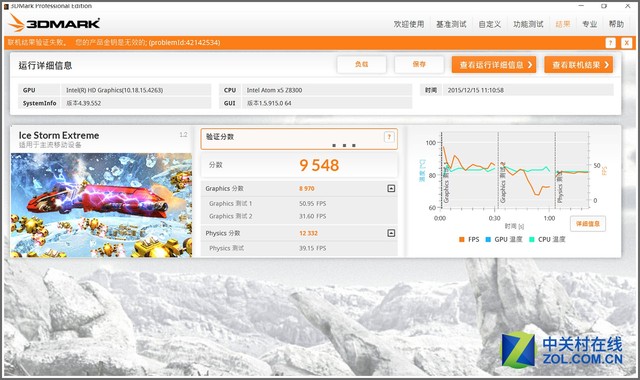Click the time value 2015/12/15 11:10:58
The height and width of the screenshot is (380, 640).
click(476, 90)
